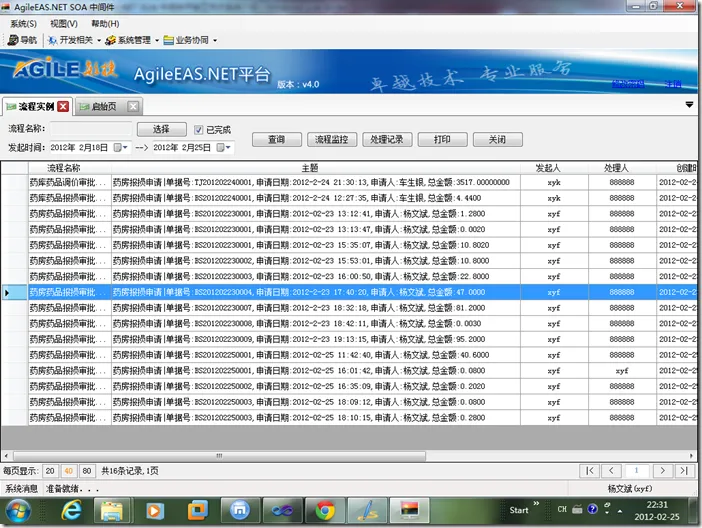The image size is (702, 528).
Task: Sort by the 流程名称 column header
Action: [x=70, y=168]
